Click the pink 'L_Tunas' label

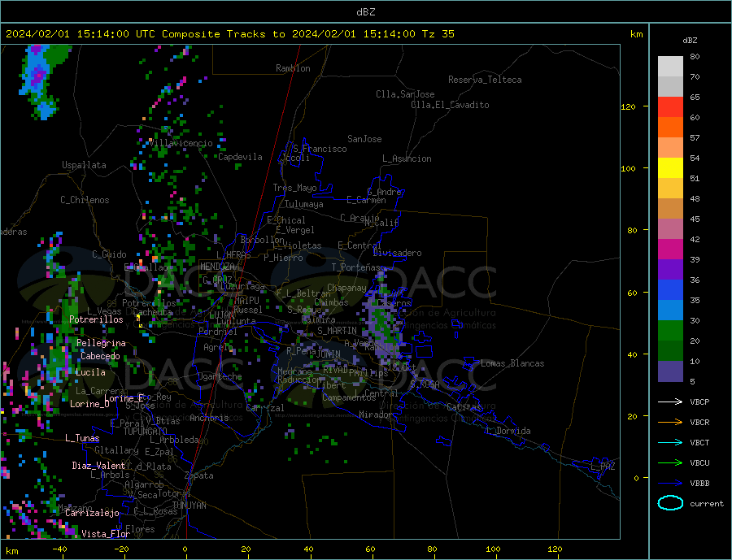point(82,438)
